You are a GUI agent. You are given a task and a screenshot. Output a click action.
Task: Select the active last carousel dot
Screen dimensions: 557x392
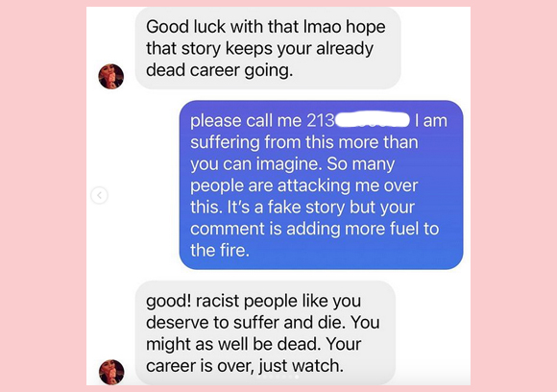pyautogui.click(x=297, y=377)
